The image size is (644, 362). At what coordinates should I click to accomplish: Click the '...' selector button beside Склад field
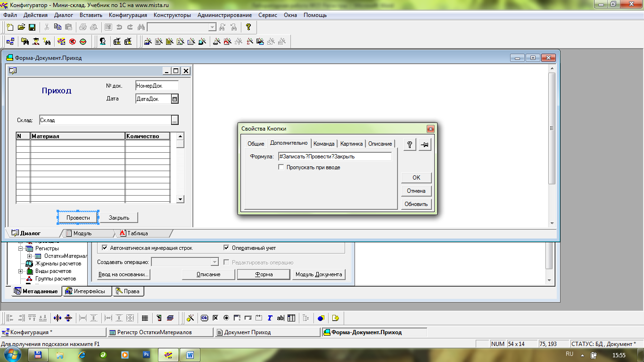(x=174, y=120)
